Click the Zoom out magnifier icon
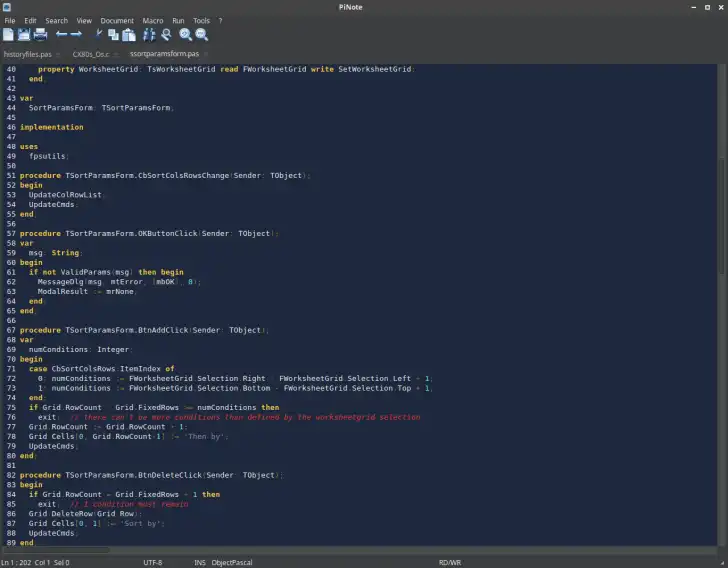728x568 pixels. (201, 34)
